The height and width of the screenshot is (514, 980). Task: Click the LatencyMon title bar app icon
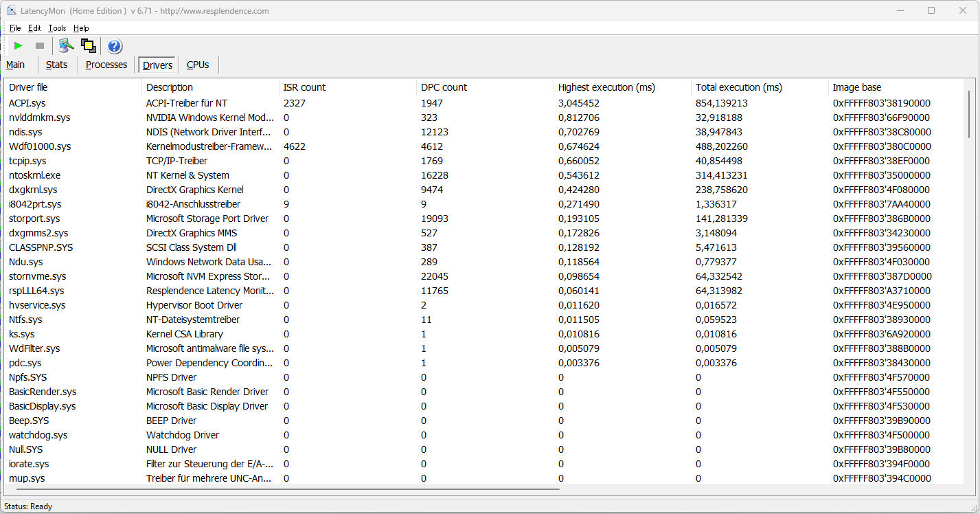(x=12, y=11)
